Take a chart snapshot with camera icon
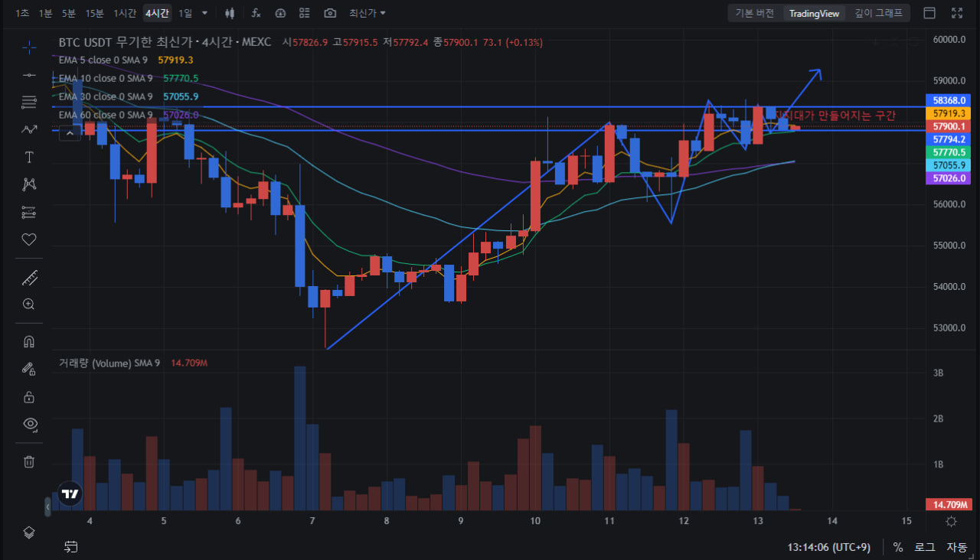980x560 pixels. [330, 13]
